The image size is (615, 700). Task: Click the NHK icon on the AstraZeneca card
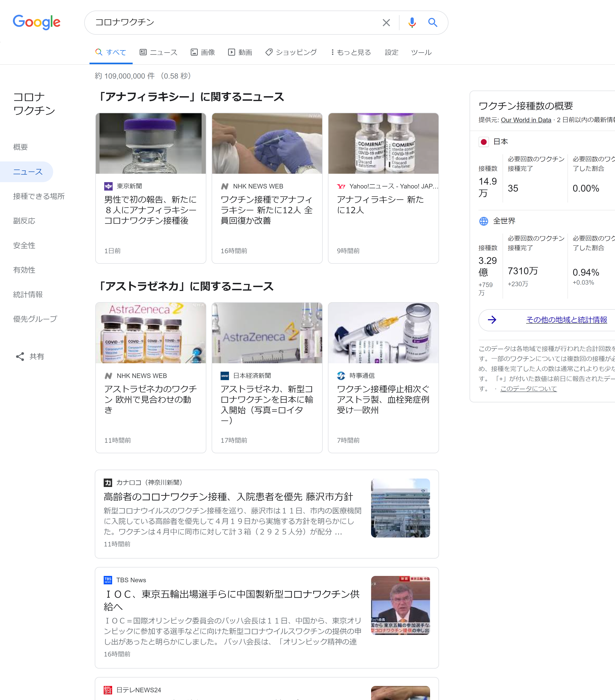point(108,376)
